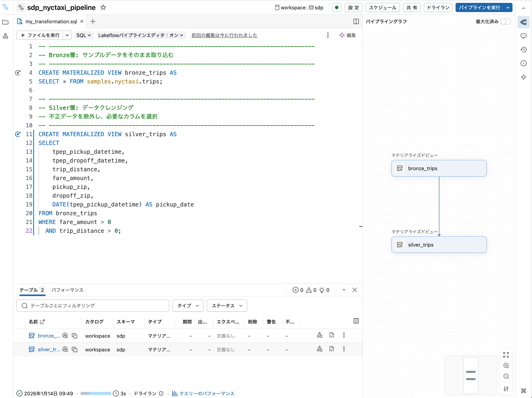
Task: Open the folder browser icon in left sidebar
Action: (x=5, y=22)
